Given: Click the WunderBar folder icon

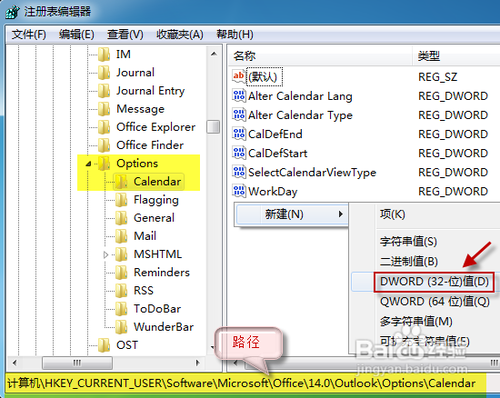Looking at the screenshot, I should click(121, 327).
